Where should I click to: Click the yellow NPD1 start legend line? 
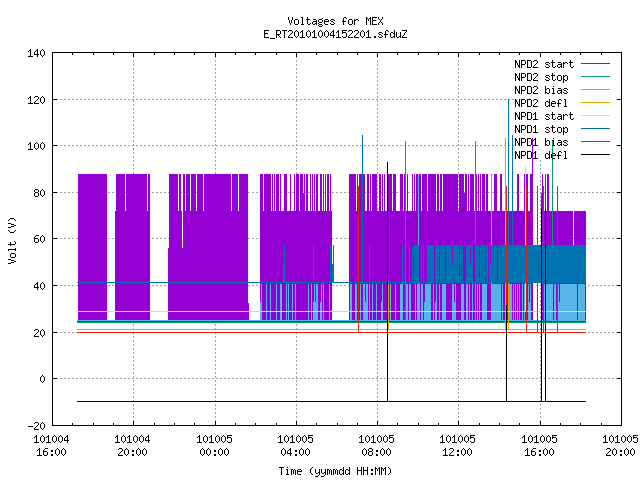point(596,116)
